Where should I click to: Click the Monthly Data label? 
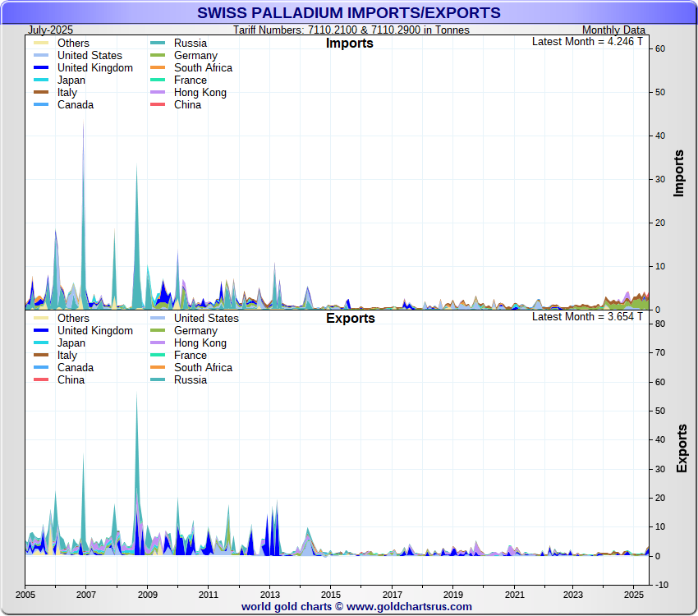(x=613, y=30)
